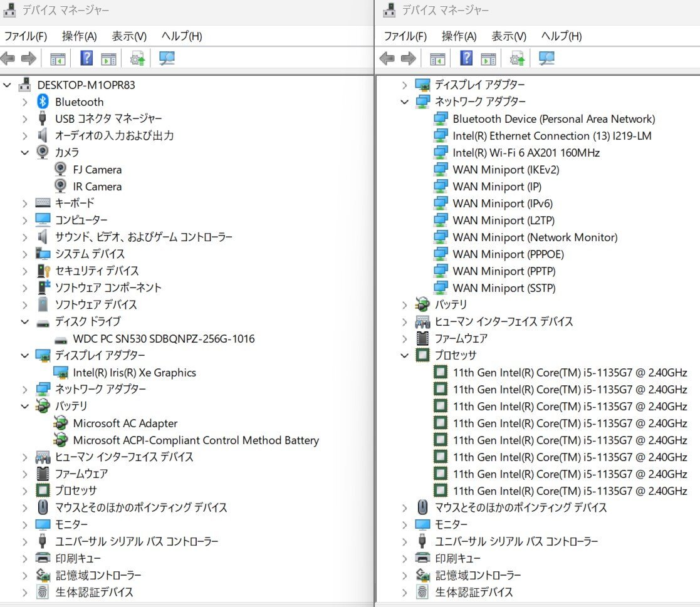
Task: Click the Help icon in right window toolbar
Action: point(466,59)
